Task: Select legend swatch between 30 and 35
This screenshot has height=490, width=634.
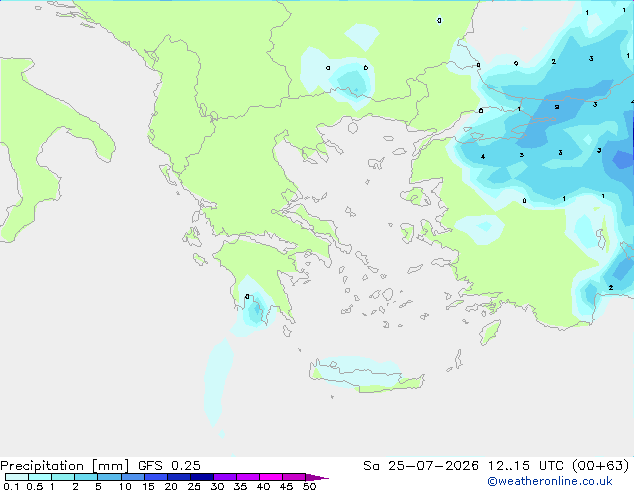Action: tap(225, 477)
